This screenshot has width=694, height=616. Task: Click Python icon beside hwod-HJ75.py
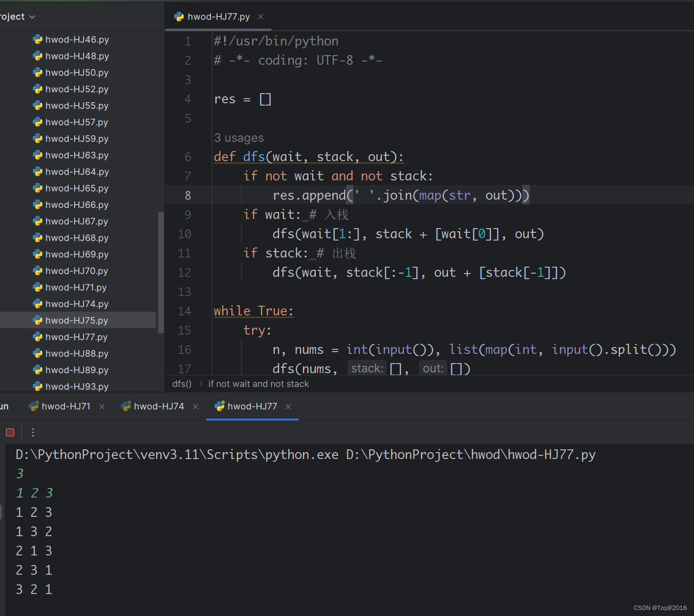click(x=38, y=320)
